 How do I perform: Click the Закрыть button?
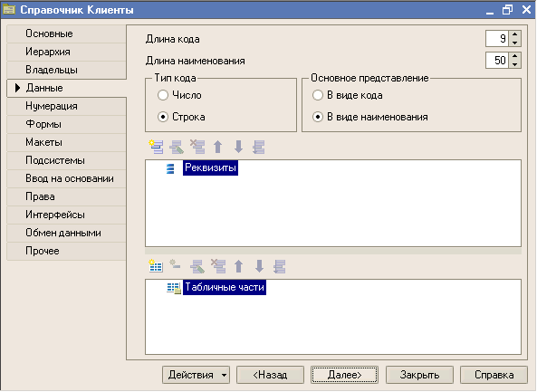coord(419,375)
